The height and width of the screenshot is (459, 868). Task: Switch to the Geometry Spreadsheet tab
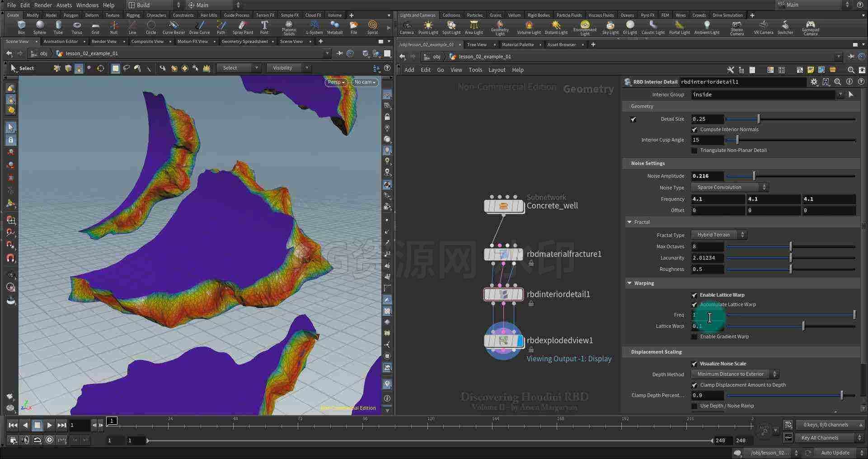pos(245,42)
